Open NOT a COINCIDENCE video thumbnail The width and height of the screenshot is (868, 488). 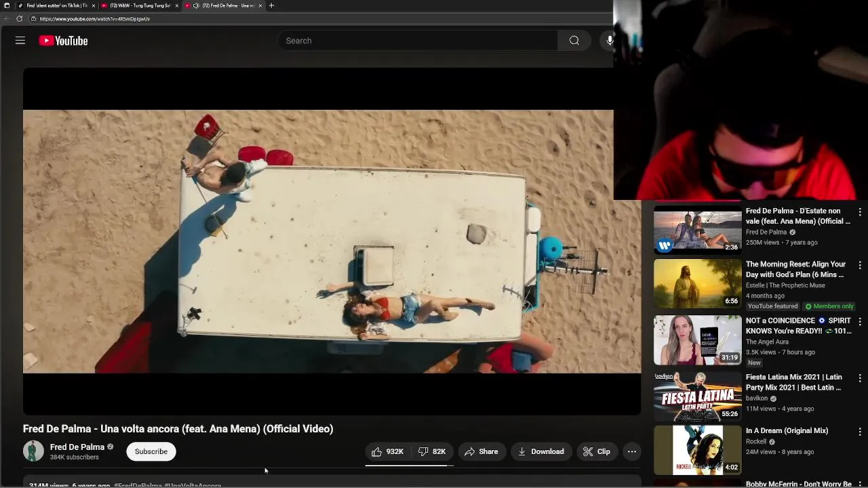pyautogui.click(x=698, y=340)
